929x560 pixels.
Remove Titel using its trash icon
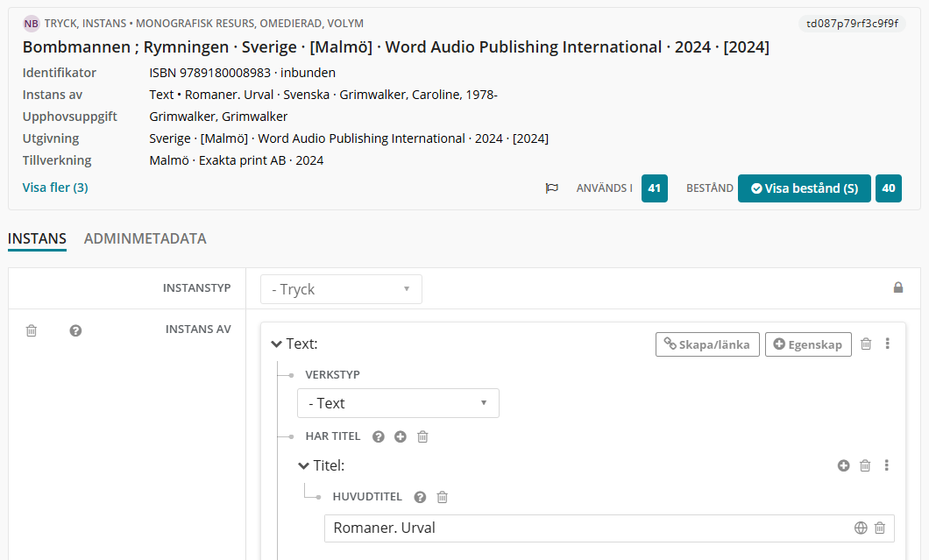865,465
